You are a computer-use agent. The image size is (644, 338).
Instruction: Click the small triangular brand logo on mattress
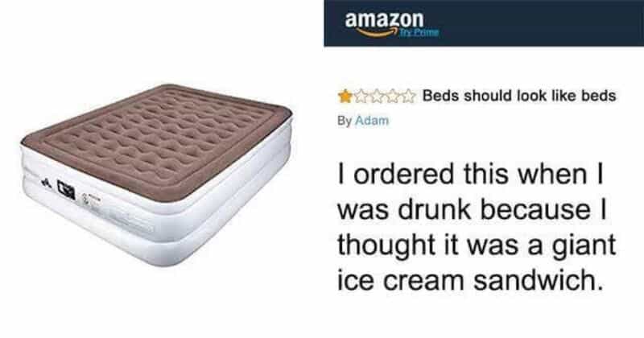(46, 182)
